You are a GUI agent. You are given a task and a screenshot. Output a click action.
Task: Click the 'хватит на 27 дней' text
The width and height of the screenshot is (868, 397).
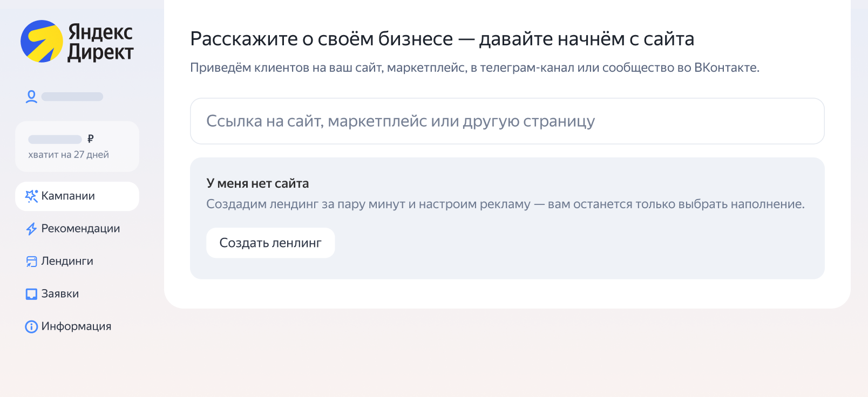69,155
